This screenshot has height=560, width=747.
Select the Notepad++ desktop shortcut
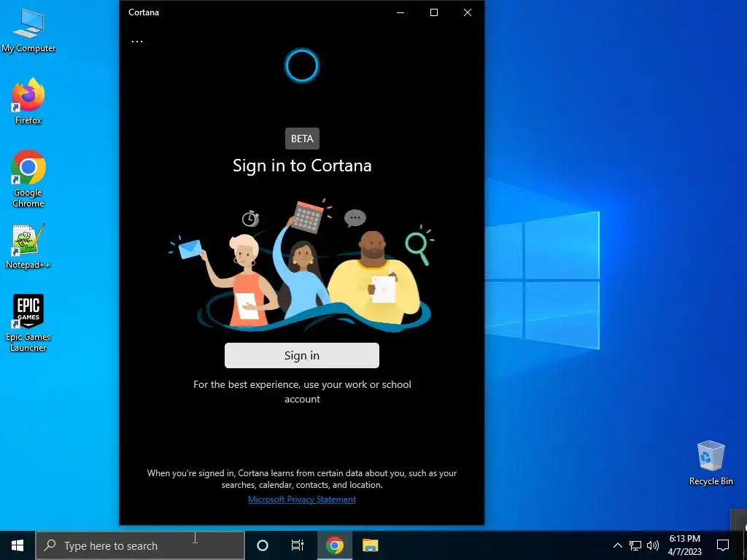click(28, 246)
